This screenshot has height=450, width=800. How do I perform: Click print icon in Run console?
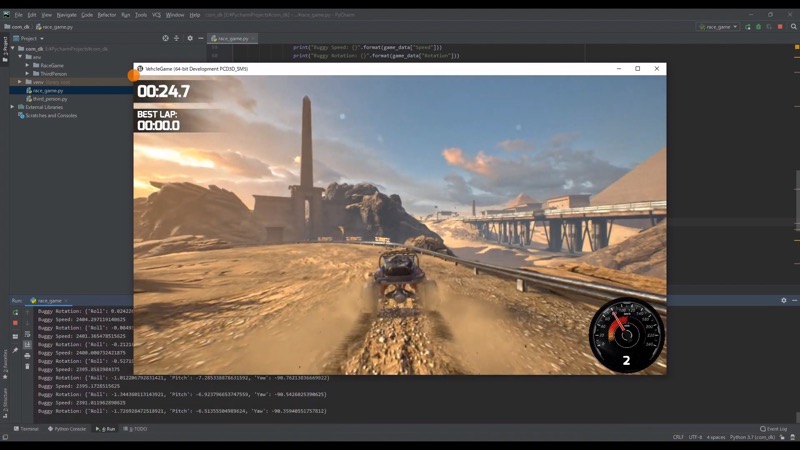[x=28, y=356]
